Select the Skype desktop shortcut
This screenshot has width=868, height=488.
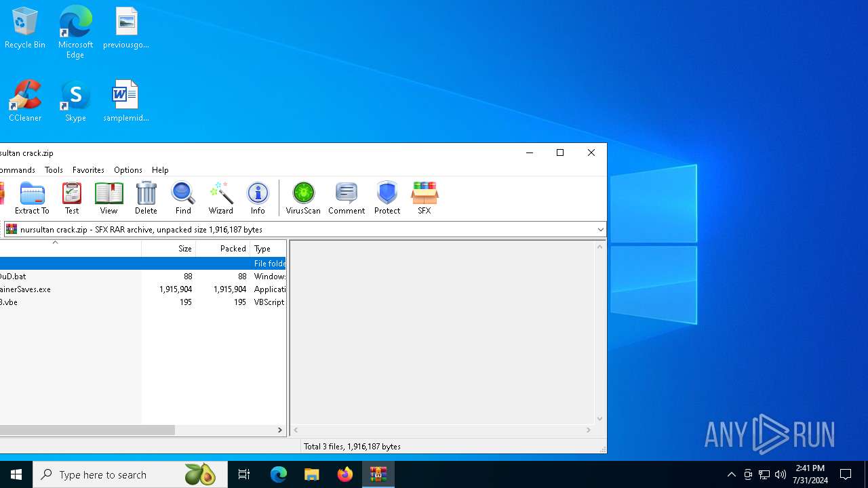[x=75, y=102]
